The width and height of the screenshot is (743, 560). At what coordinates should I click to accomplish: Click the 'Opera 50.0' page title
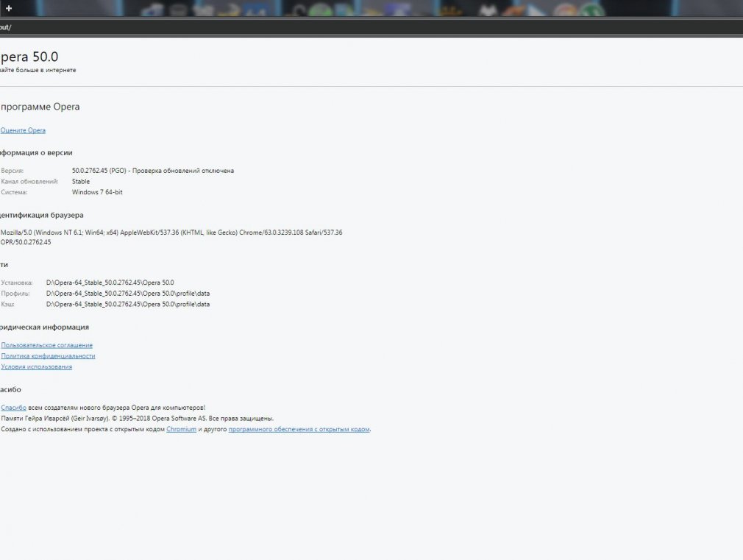pos(29,57)
